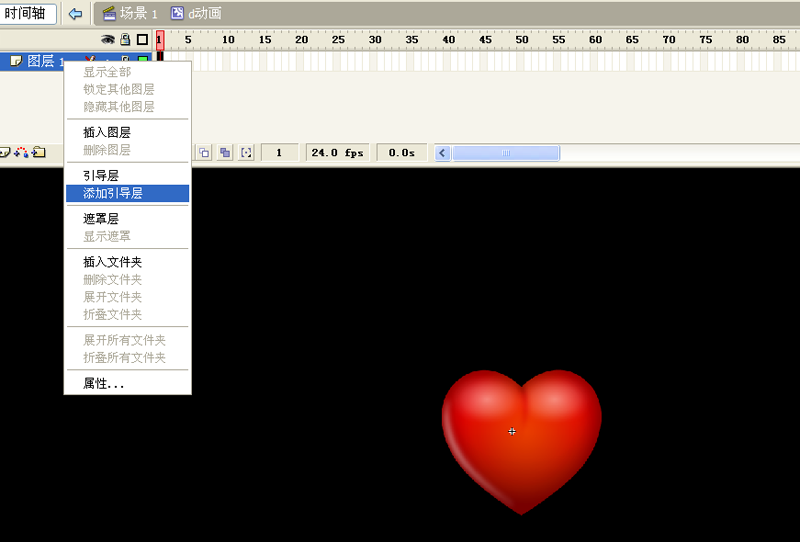
Task: Click the timeline horizontal scrollbar thumb
Action: (x=506, y=153)
